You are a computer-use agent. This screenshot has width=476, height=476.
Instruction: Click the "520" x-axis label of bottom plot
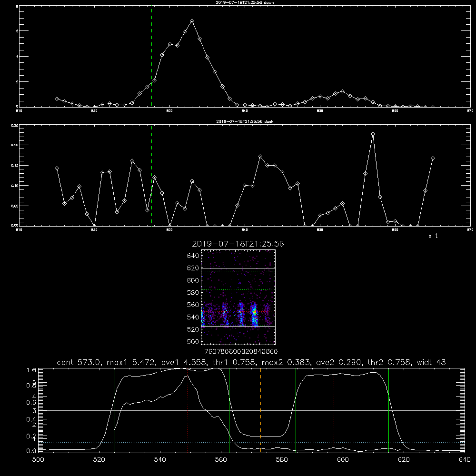99,460
